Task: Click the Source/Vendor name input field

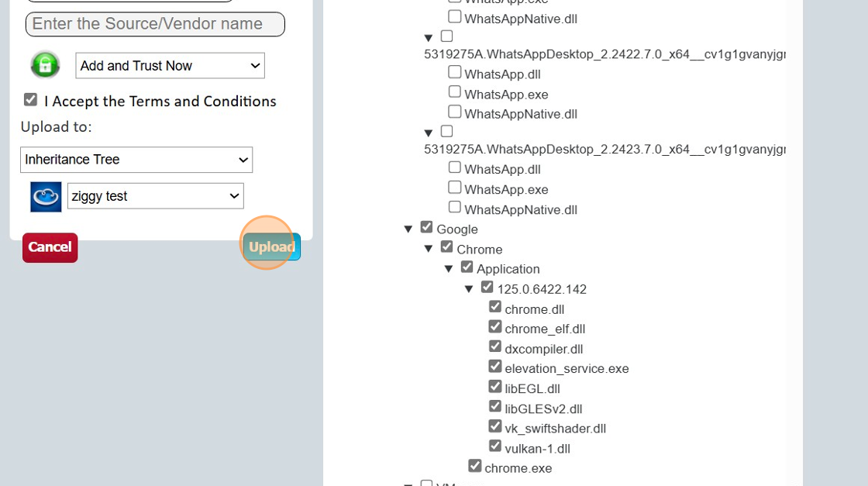Action: [x=154, y=24]
